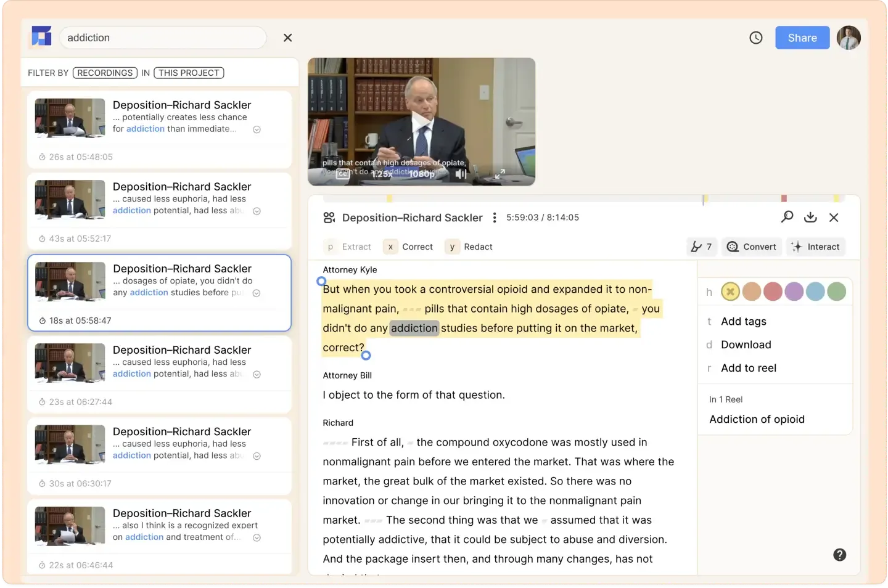Expand the 05:48:05 result chevron
This screenshot has height=588, width=888.
click(x=257, y=129)
